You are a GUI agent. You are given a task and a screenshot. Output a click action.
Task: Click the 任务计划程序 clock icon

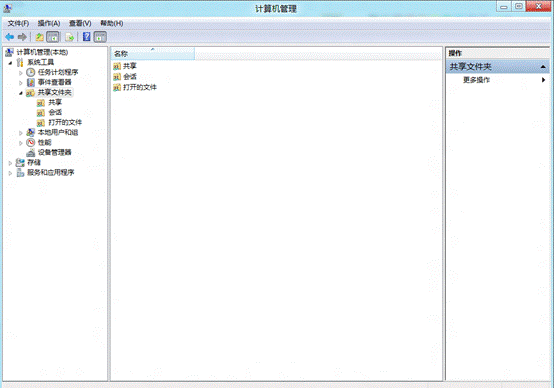[31, 72]
